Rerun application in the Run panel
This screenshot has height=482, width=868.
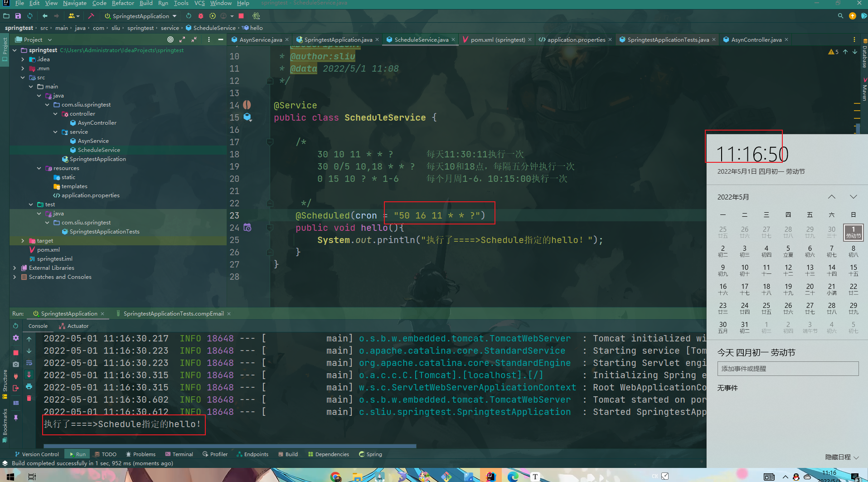coord(16,326)
